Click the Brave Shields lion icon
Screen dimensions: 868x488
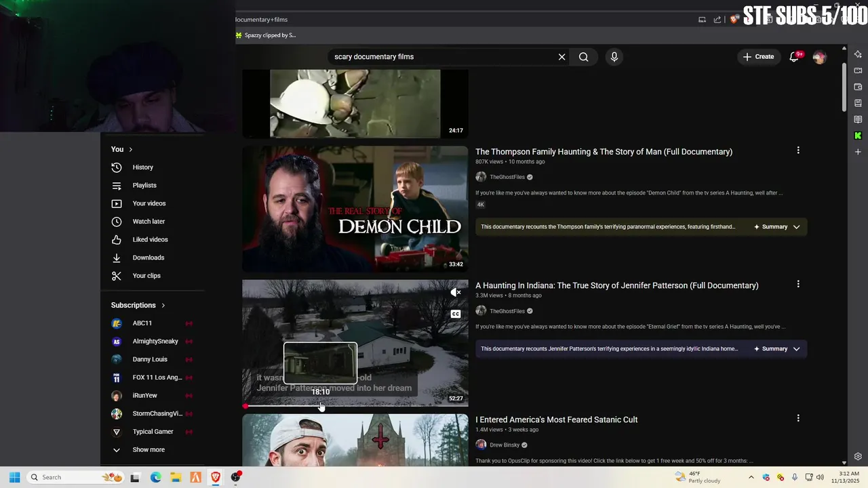pos(734,20)
